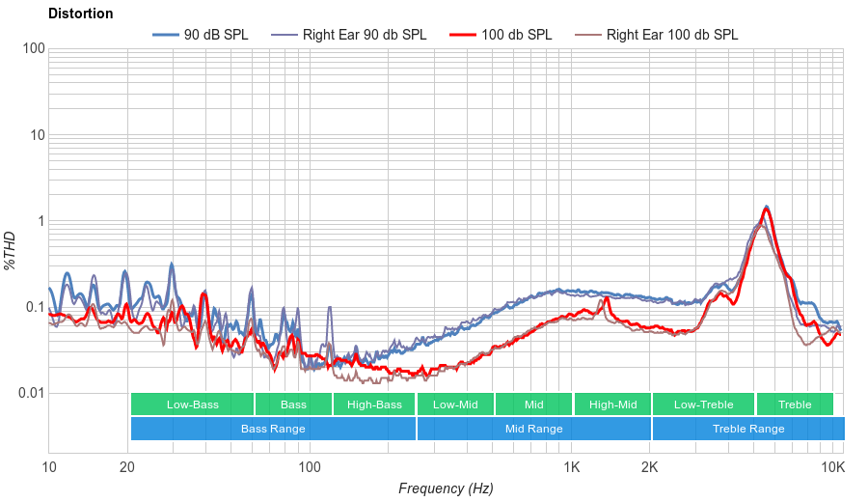Hide the Right Ear 90 db SPL series

coord(364,35)
